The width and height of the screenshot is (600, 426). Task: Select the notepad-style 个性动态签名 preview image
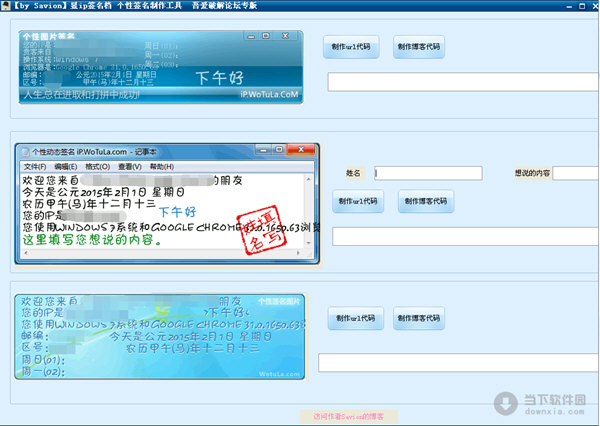168,204
